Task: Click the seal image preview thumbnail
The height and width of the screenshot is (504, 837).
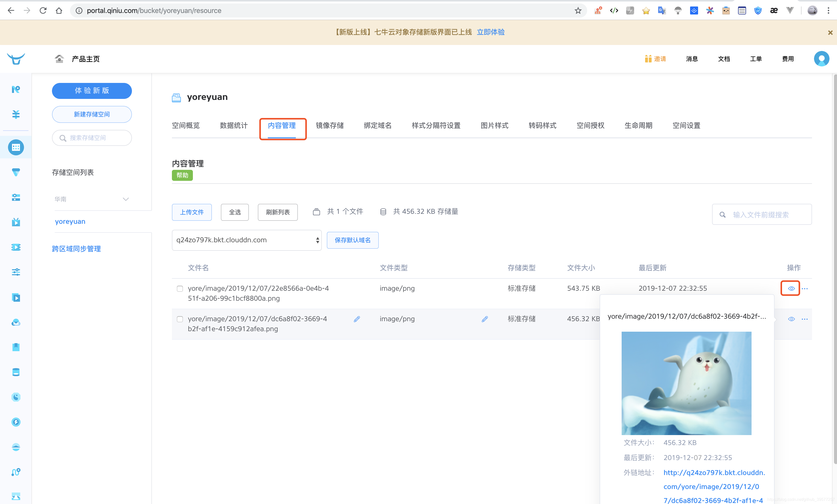Action: pos(686,383)
